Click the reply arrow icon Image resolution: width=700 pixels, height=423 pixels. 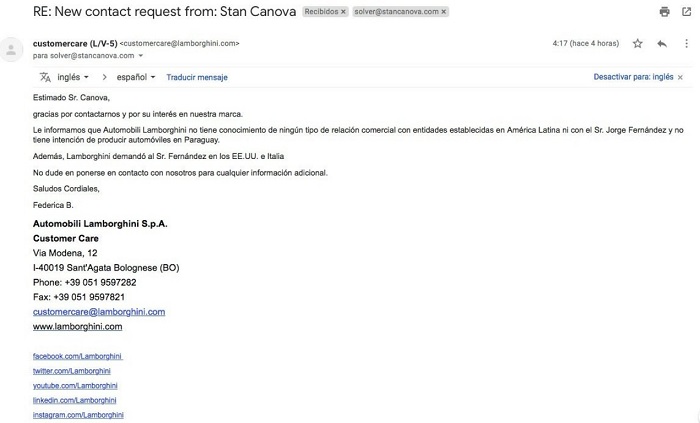662,44
